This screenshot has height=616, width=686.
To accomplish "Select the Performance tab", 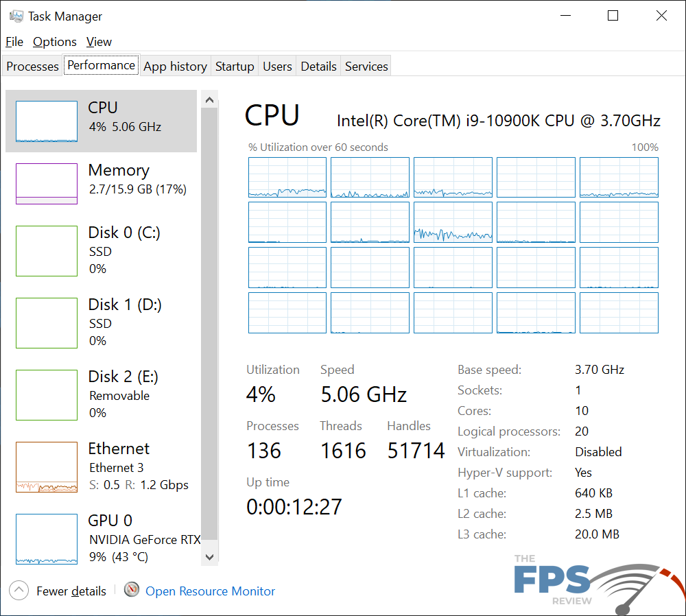I will click(x=101, y=65).
